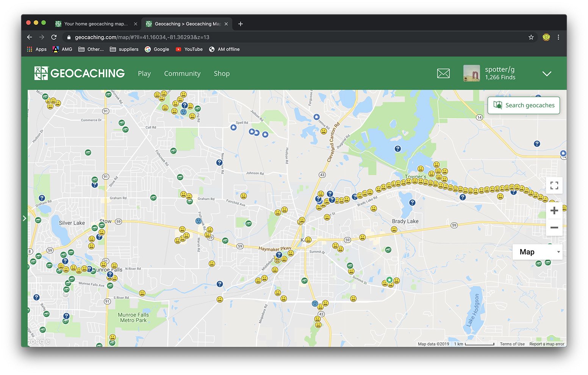Click the mail envelope icon in the header
Screen dimensions: 588x375
pyautogui.click(x=443, y=73)
